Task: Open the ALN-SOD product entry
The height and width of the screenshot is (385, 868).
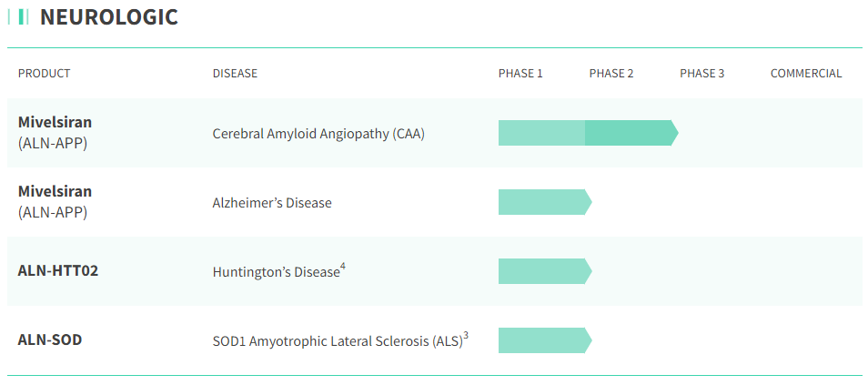Action: (x=51, y=339)
